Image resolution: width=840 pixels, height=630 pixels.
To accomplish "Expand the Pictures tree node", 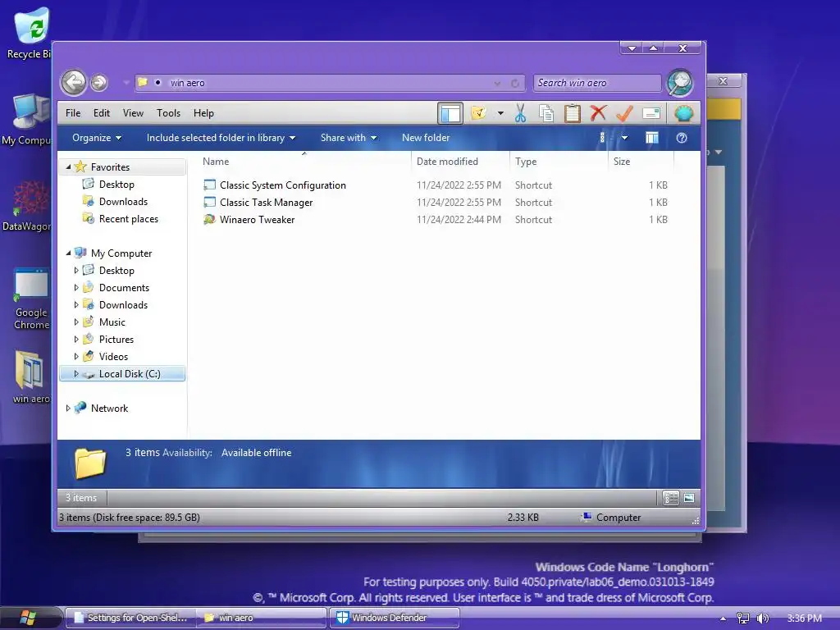I will [76, 339].
